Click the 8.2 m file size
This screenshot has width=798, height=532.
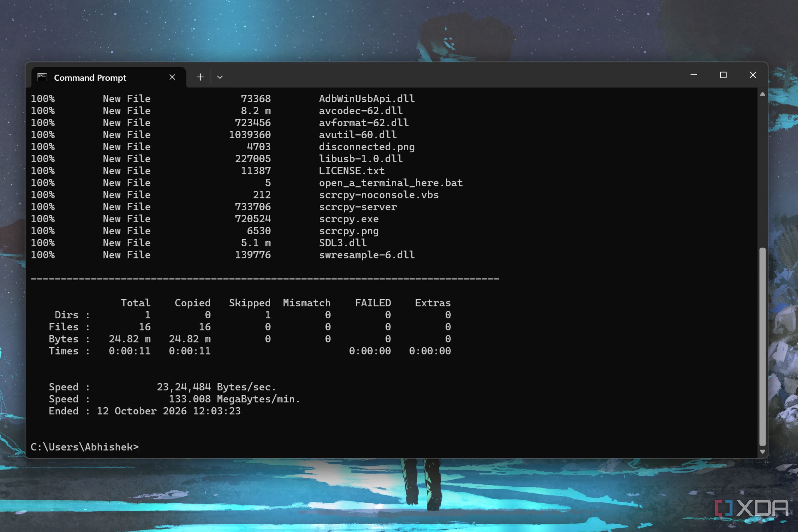tap(256, 111)
